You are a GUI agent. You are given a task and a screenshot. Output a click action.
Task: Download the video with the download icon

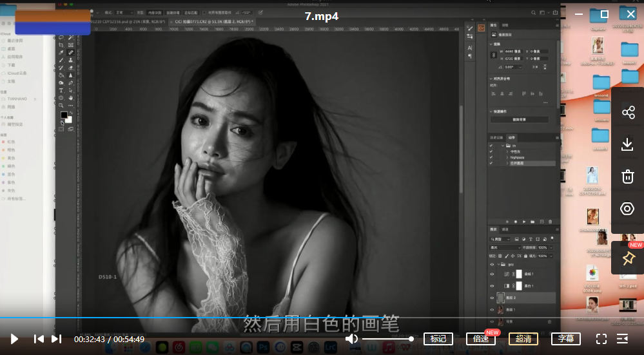coord(628,144)
